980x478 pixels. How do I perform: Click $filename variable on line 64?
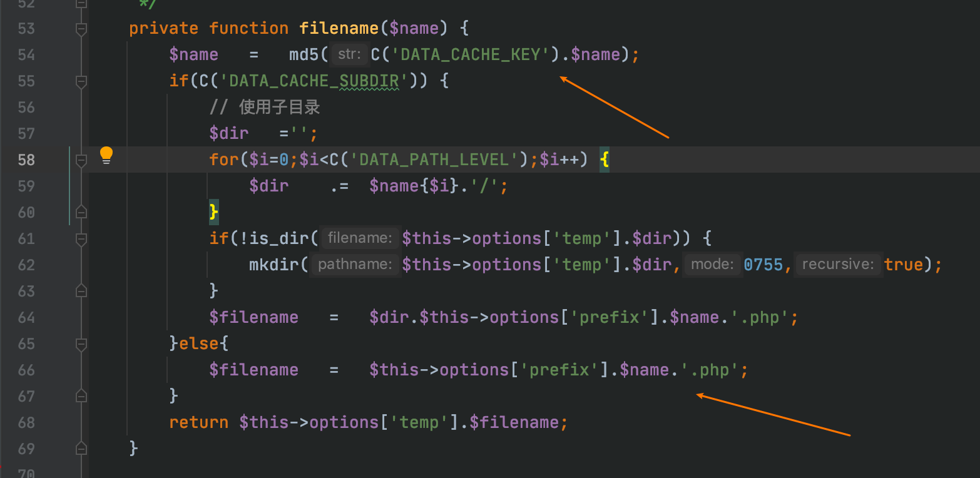click(x=254, y=318)
